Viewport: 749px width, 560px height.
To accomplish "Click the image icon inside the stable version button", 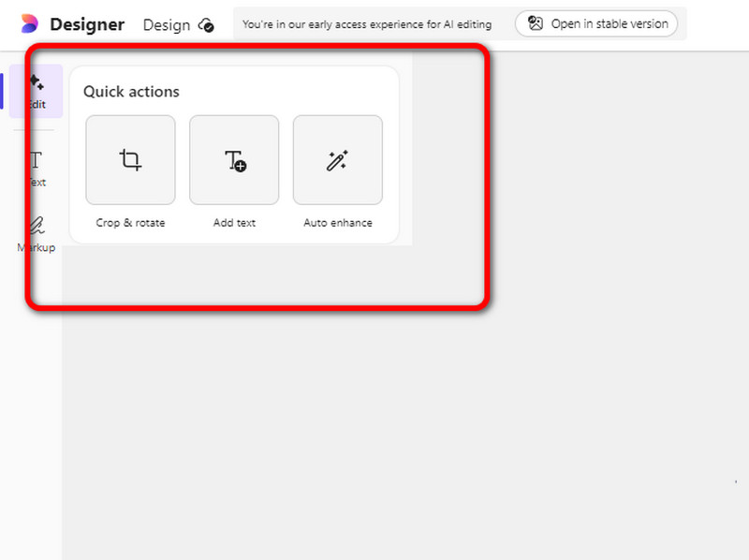I will coord(536,24).
